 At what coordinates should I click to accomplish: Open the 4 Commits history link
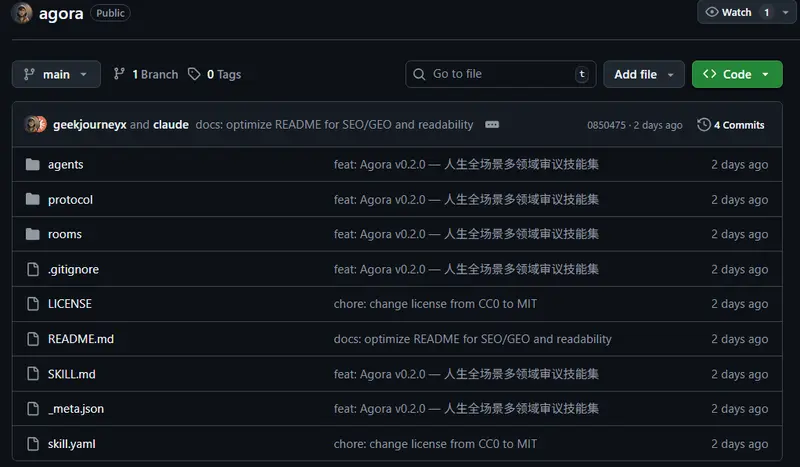[731, 125]
